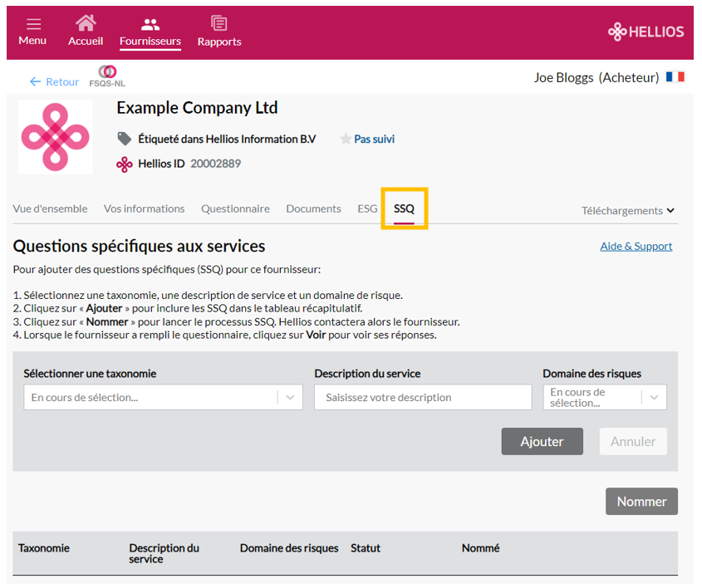Click the Hellios logo in the header
The height and width of the screenshot is (588, 702).
point(646,32)
